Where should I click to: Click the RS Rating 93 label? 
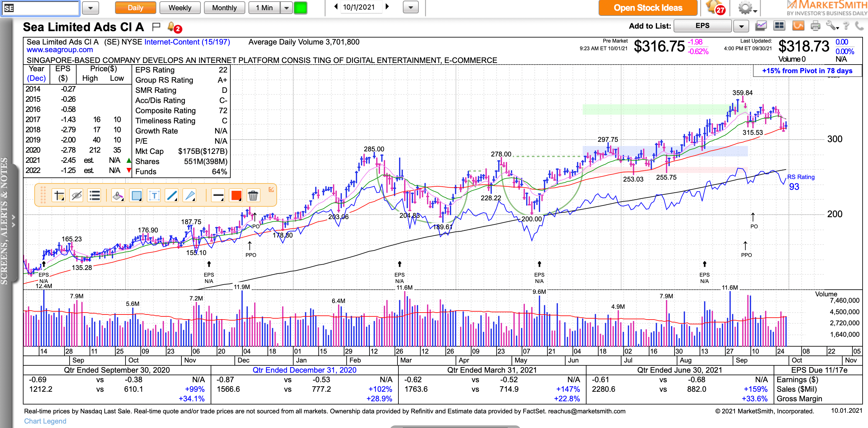[801, 182]
